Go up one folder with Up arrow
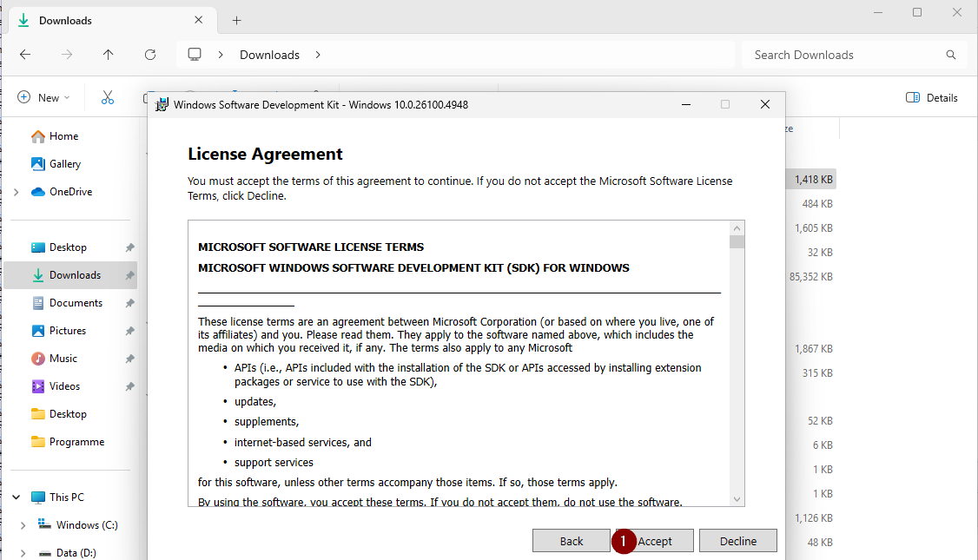978x560 pixels. [109, 55]
